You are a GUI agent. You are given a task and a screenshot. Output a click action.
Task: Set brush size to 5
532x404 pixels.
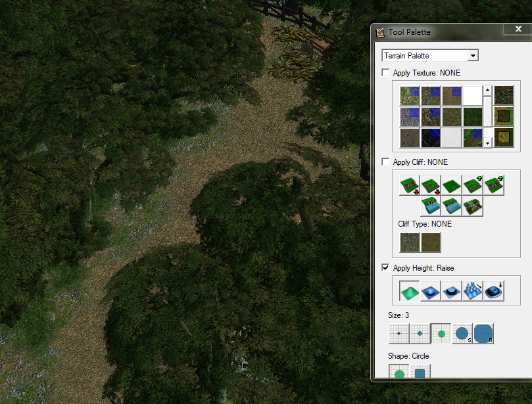(x=462, y=334)
